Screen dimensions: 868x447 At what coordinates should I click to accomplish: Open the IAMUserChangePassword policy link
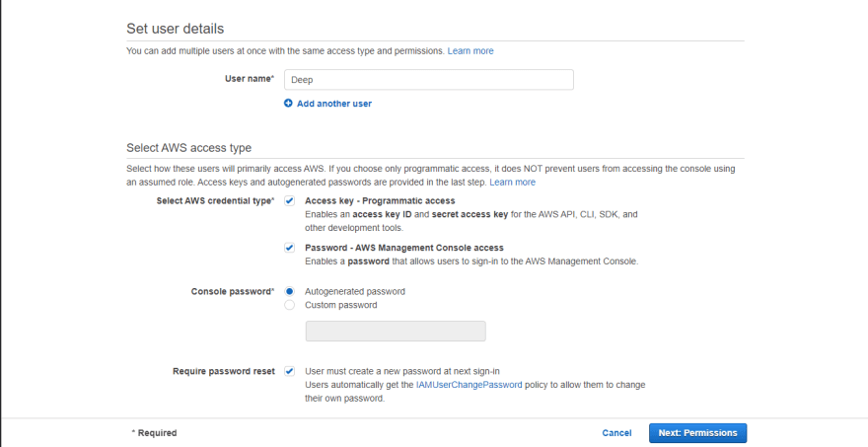(469, 385)
